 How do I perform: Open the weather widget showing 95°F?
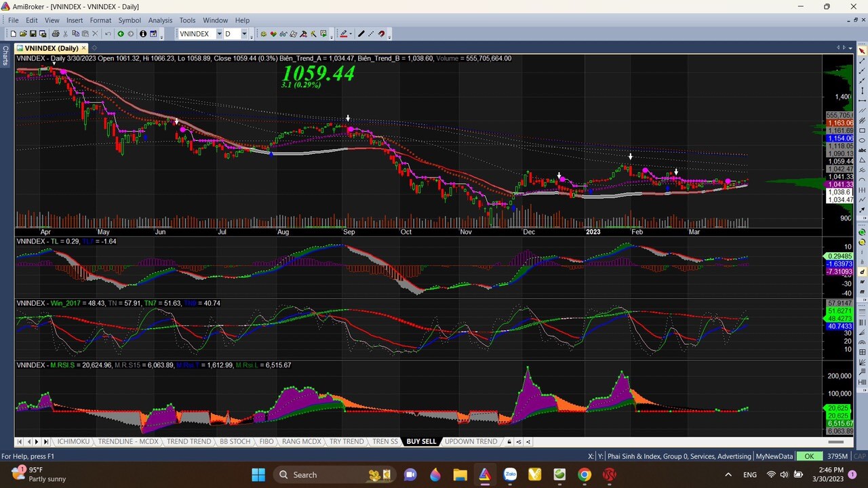(x=39, y=474)
